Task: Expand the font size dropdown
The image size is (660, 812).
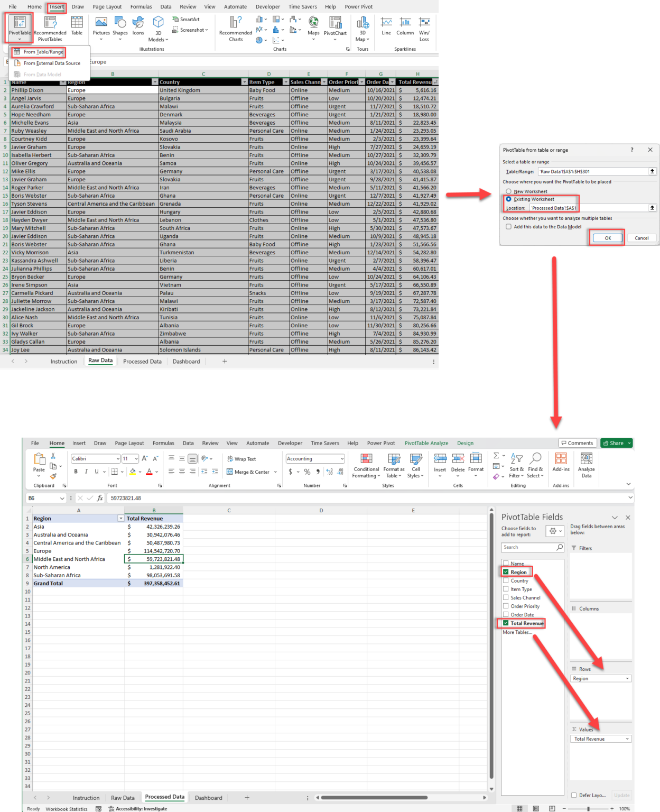Action: (137, 458)
